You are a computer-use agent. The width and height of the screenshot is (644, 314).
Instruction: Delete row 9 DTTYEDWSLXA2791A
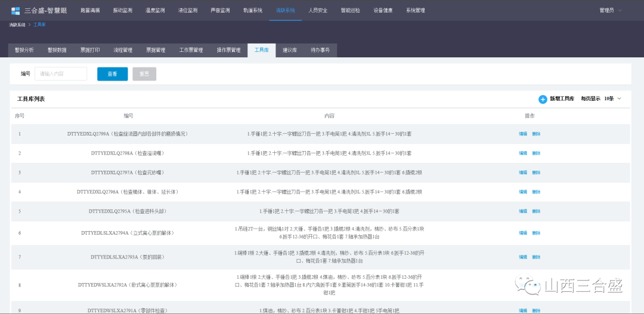[537, 310]
